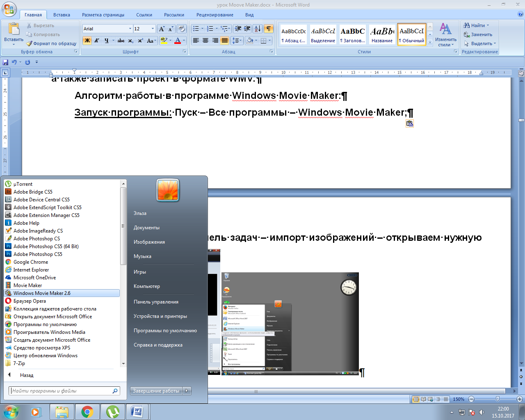The width and height of the screenshot is (525, 420).
Task: Switch to the Разметка страницы tab
Action: pos(103,15)
